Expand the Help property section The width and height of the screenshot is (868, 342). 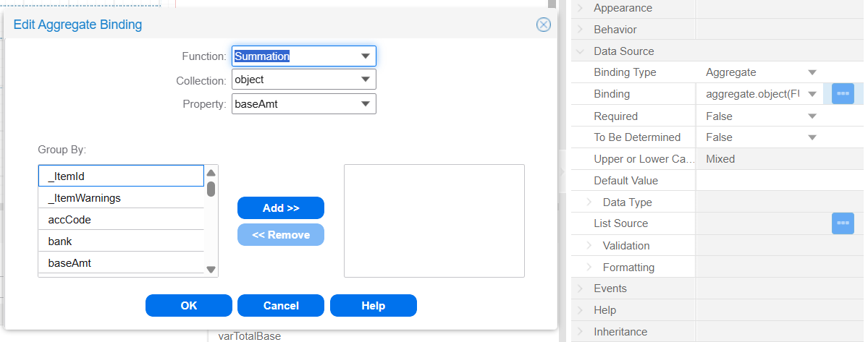[580, 310]
